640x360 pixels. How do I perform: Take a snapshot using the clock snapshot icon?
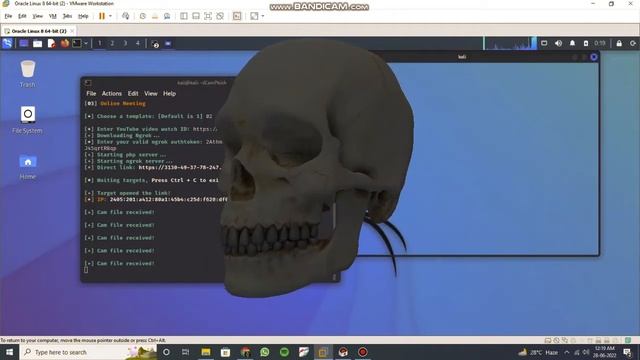click(142, 16)
